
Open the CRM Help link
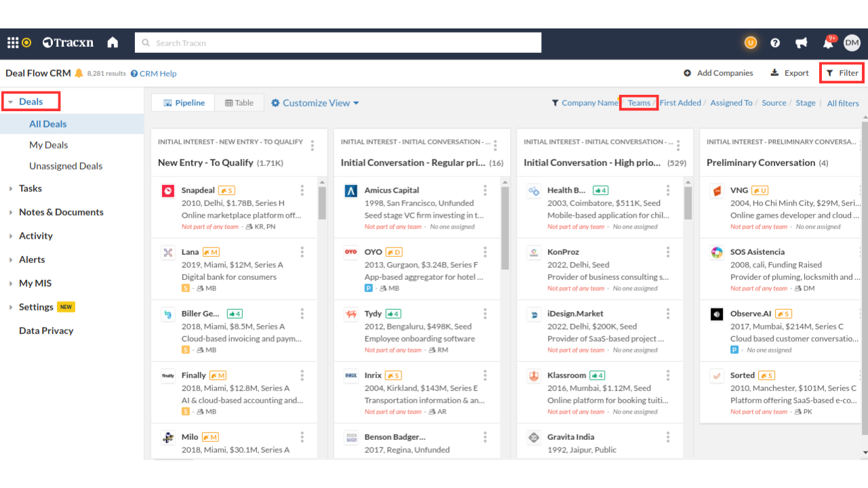[x=154, y=73]
